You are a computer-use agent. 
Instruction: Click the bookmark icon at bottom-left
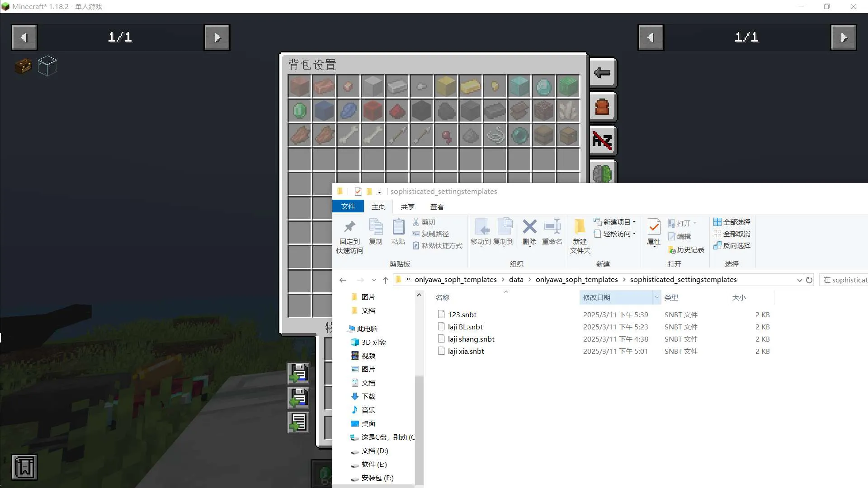(24, 467)
